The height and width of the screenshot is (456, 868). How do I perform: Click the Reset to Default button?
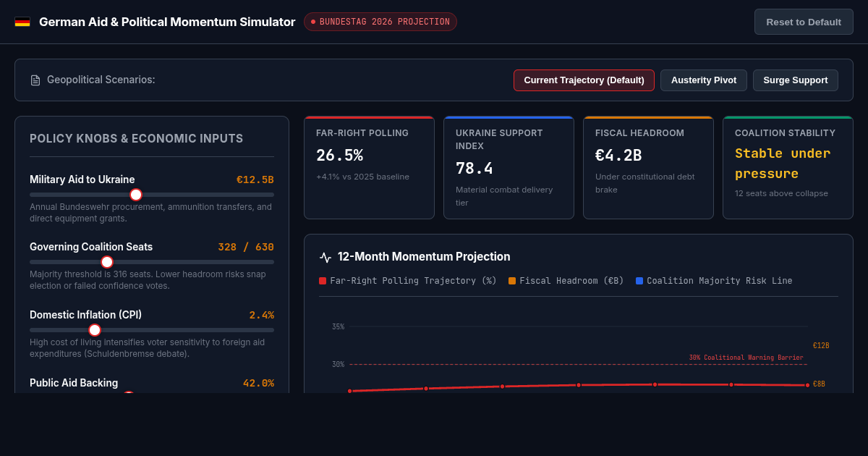tap(804, 22)
